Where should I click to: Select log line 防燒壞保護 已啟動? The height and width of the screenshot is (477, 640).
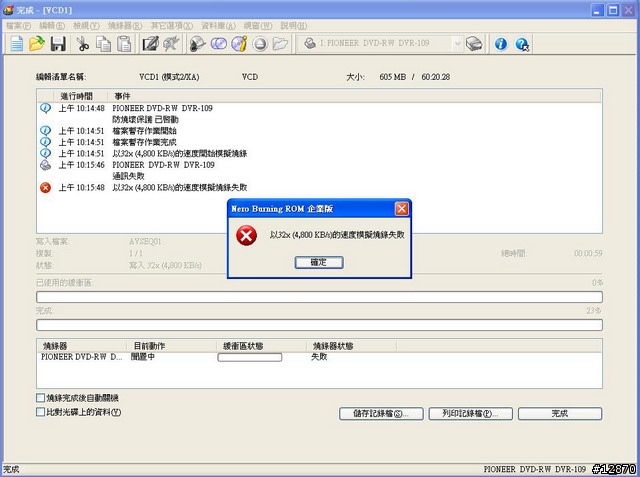click(145, 120)
